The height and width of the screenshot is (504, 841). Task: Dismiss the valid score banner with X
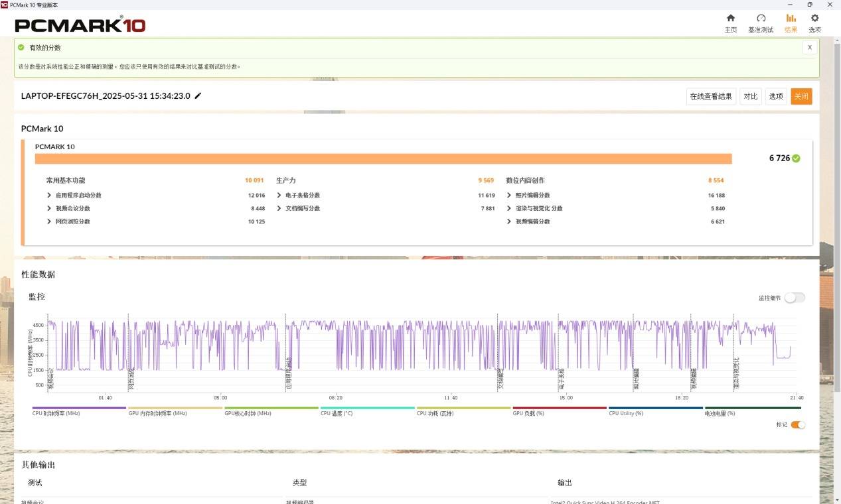(809, 48)
